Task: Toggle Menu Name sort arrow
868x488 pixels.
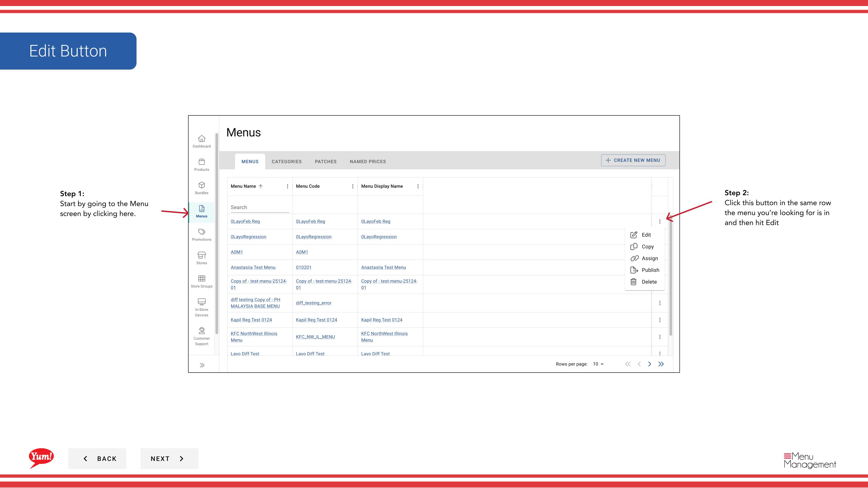Action: point(260,186)
